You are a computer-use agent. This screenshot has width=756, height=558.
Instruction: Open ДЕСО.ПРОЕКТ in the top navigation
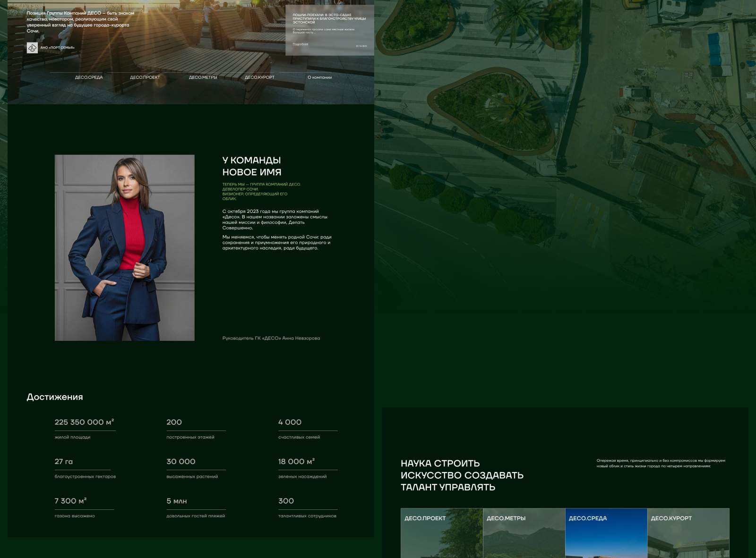(x=145, y=77)
